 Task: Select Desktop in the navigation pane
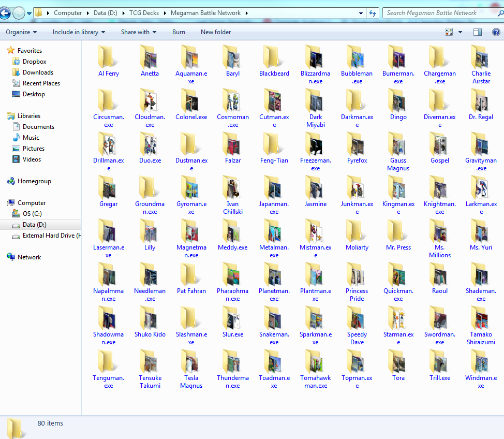(x=28, y=94)
